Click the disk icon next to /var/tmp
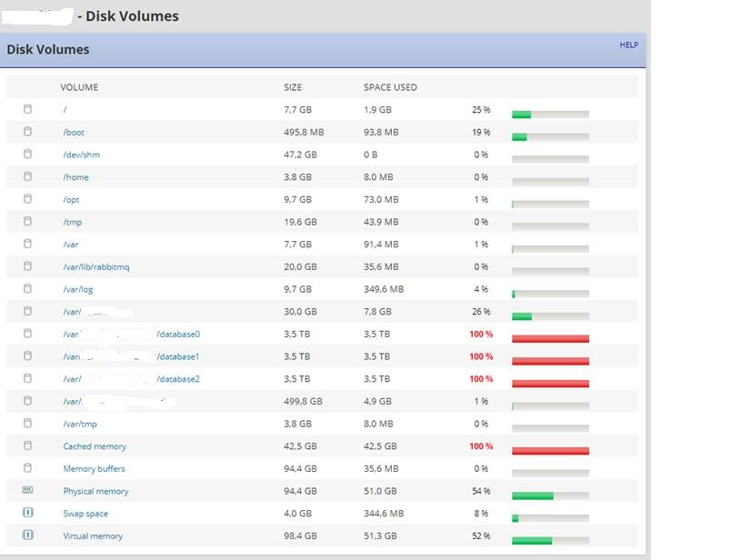 coord(28,424)
